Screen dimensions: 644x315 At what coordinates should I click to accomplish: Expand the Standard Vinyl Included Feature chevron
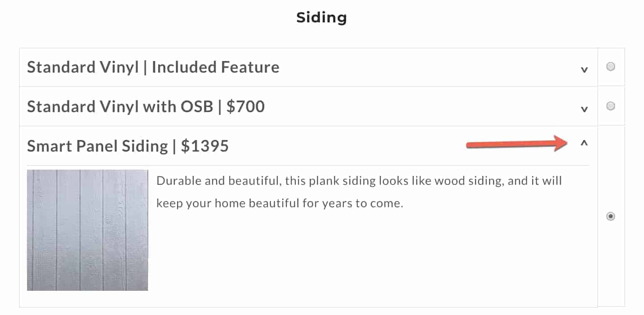click(584, 70)
